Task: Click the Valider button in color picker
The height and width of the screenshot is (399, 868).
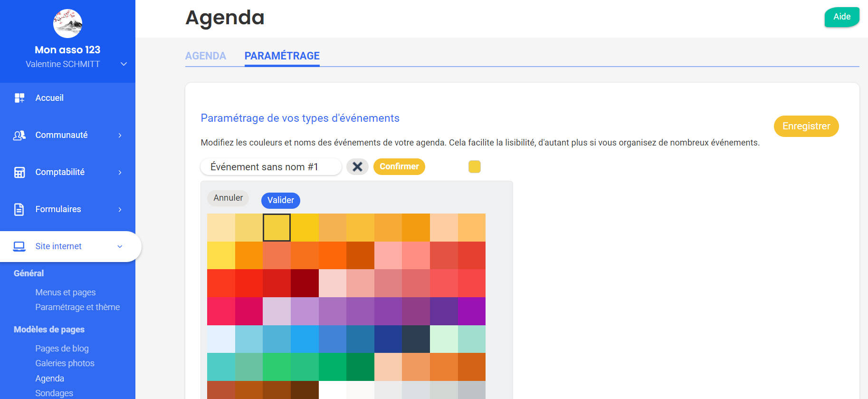Action: (281, 200)
